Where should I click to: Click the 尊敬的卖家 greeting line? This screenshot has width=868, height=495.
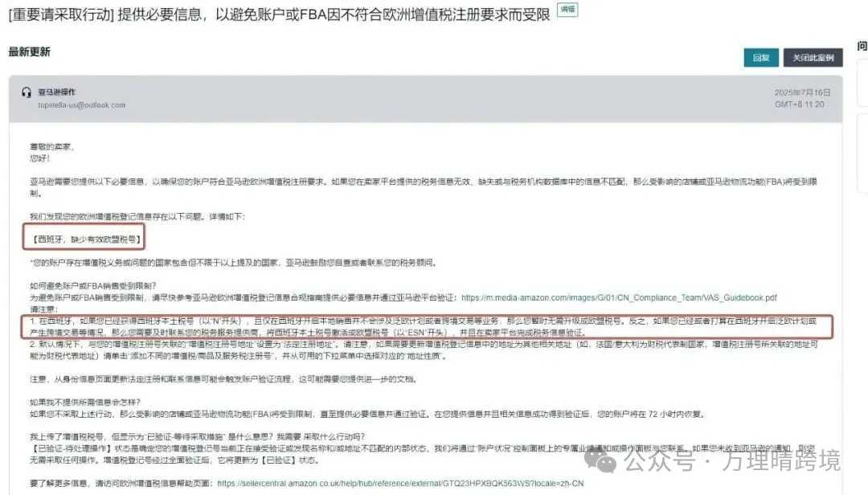pyautogui.click(x=52, y=147)
